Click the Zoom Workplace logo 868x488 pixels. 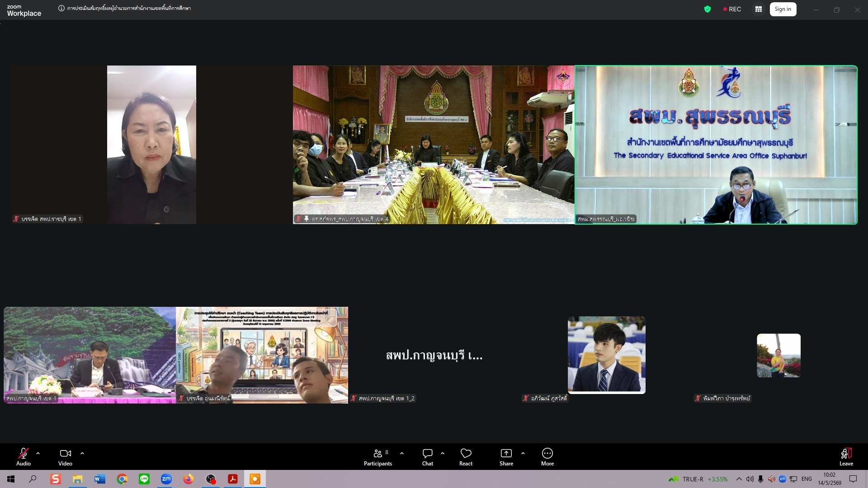point(24,10)
